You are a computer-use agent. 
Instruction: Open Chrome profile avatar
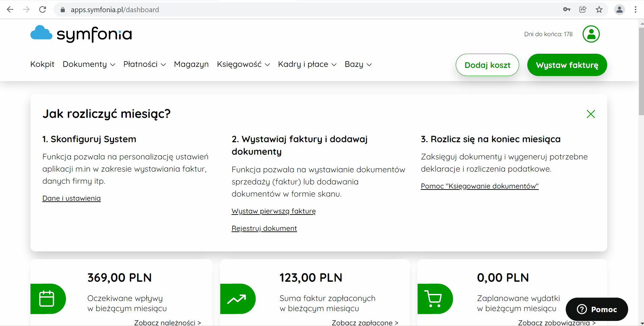(619, 9)
